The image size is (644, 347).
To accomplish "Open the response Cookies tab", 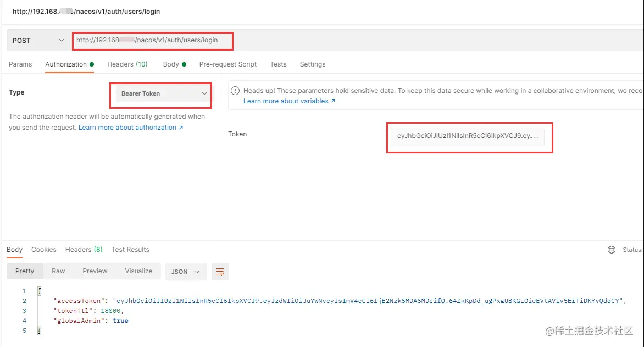I will click(43, 250).
